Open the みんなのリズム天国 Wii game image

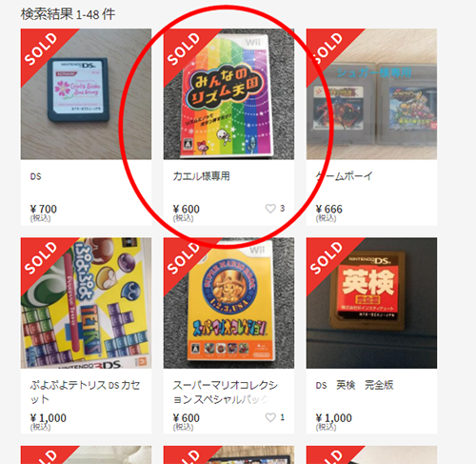228,94
